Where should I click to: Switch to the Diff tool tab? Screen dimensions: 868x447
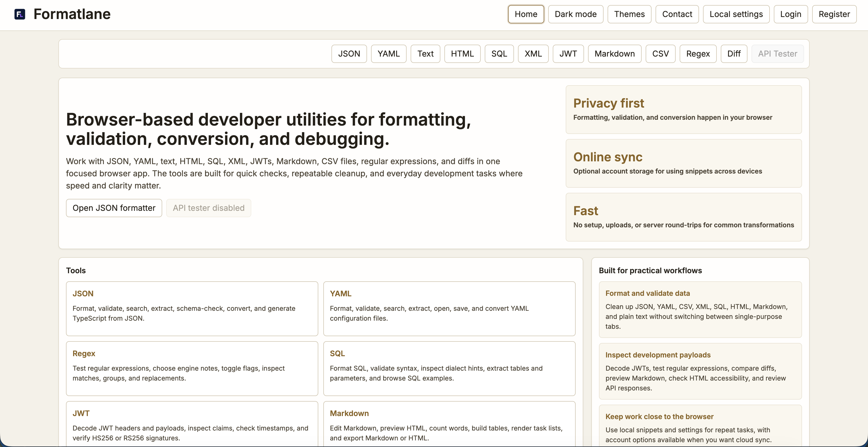coord(734,54)
